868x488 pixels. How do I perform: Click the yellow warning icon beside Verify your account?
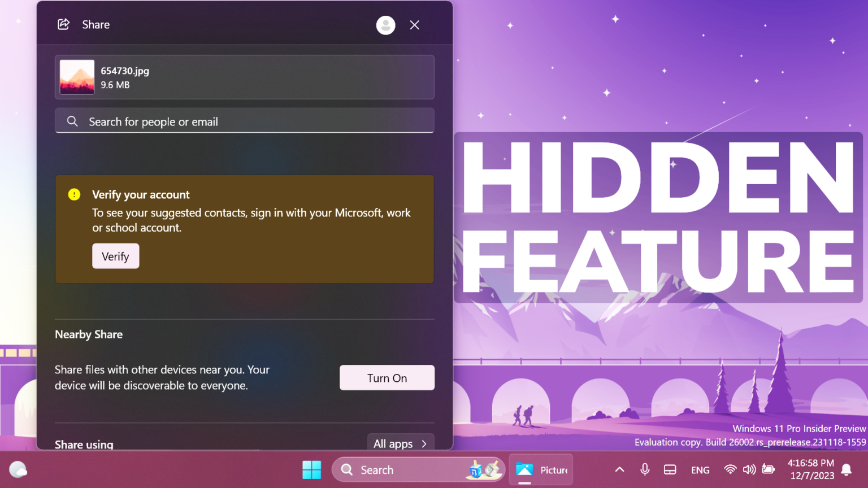pos(74,194)
